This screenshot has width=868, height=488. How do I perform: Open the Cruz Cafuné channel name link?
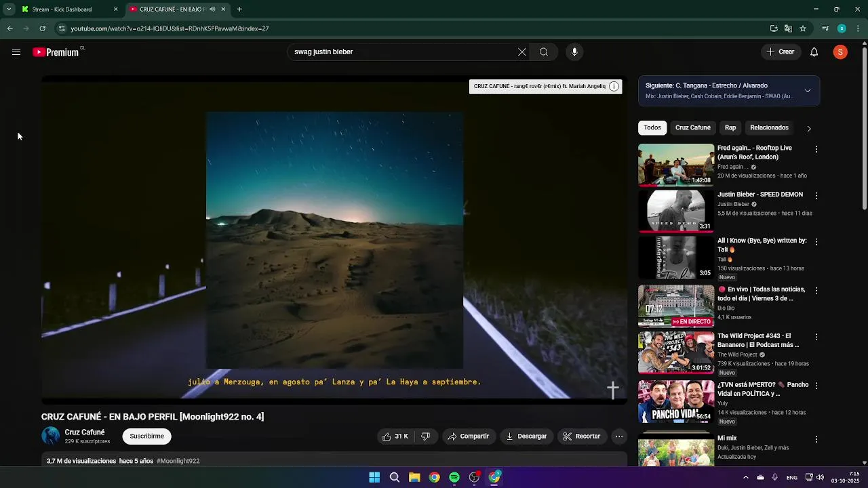coord(85,432)
